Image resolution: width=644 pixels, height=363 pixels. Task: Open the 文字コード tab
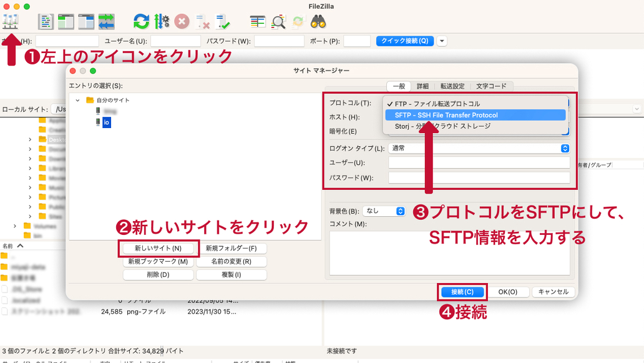pos(491,86)
